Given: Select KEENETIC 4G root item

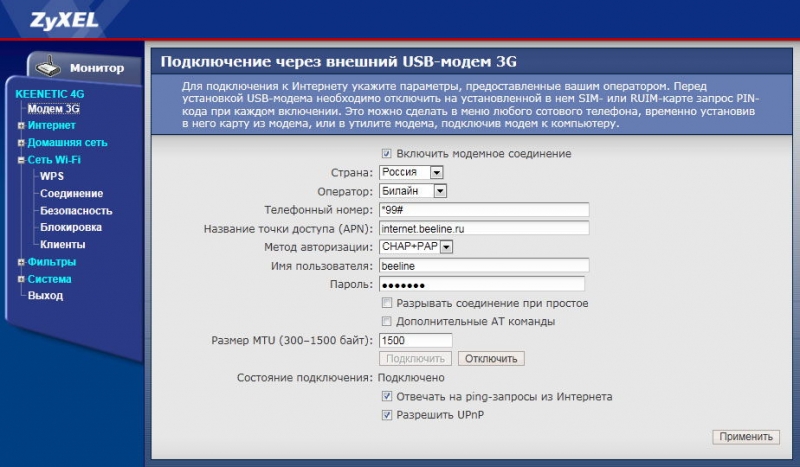Looking at the screenshot, I should [49, 94].
